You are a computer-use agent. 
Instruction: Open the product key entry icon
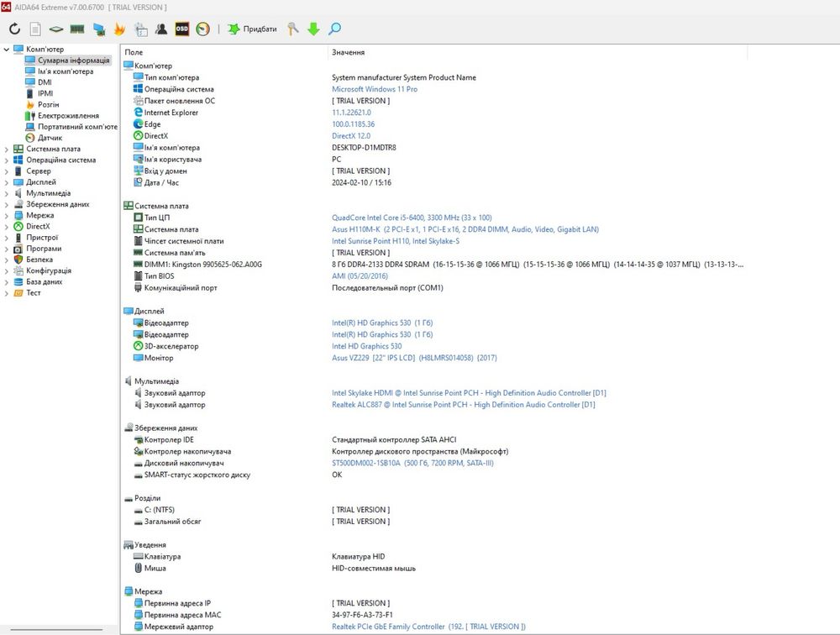(292, 29)
